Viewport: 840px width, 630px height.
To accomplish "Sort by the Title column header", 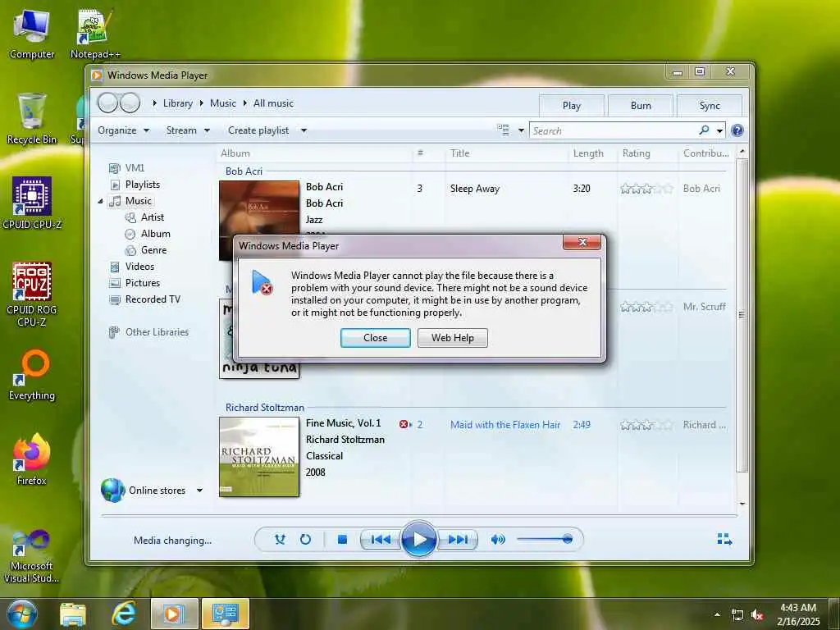I will 459,153.
